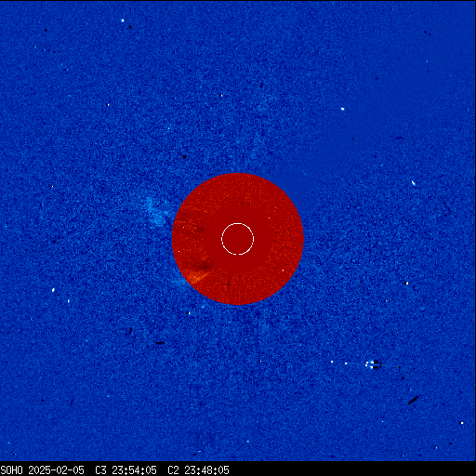This screenshot has height=476, width=476.
Task: Click the bright orange streamer in red disk
Action: pyautogui.click(x=196, y=277)
